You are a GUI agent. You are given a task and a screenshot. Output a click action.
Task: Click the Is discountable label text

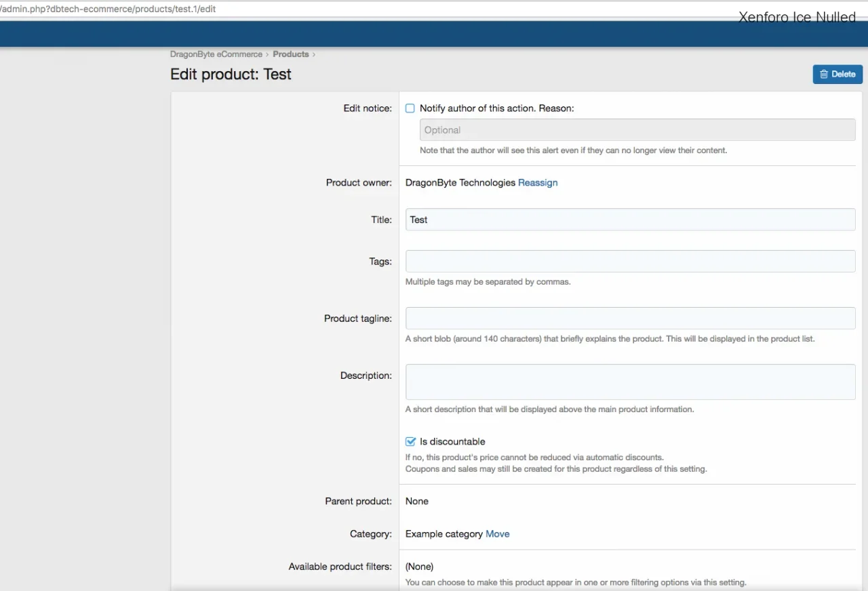452,442
